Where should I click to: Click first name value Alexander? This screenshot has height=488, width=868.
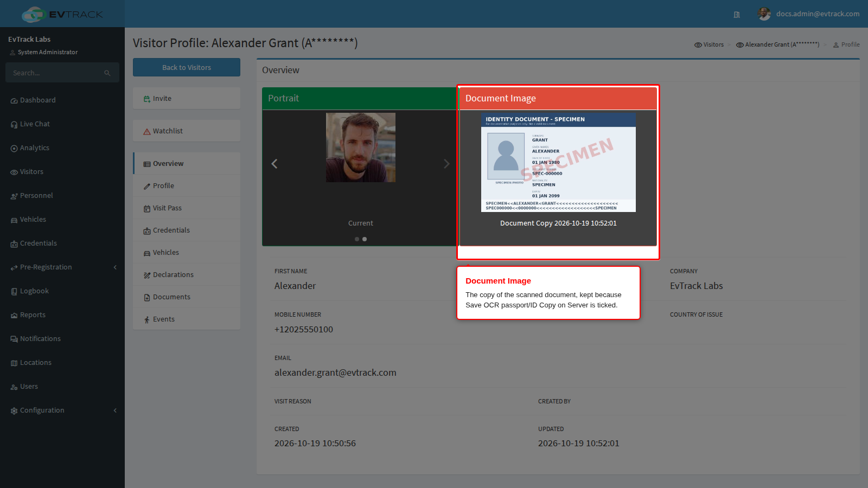click(x=295, y=286)
